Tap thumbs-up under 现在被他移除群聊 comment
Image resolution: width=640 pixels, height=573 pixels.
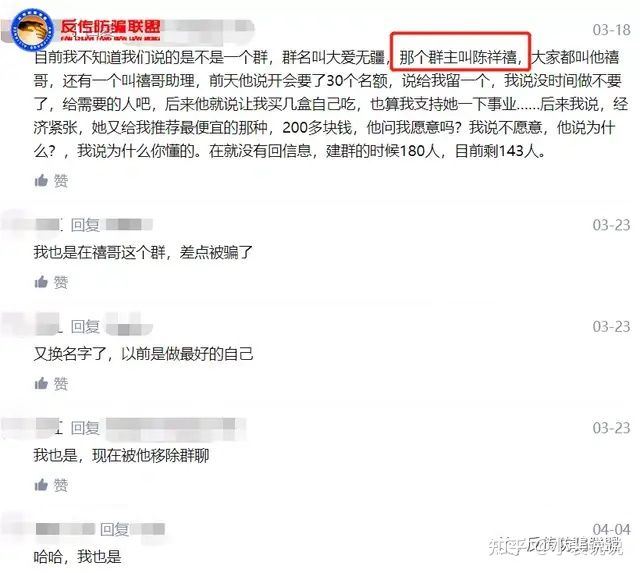click(x=41, y=484)
